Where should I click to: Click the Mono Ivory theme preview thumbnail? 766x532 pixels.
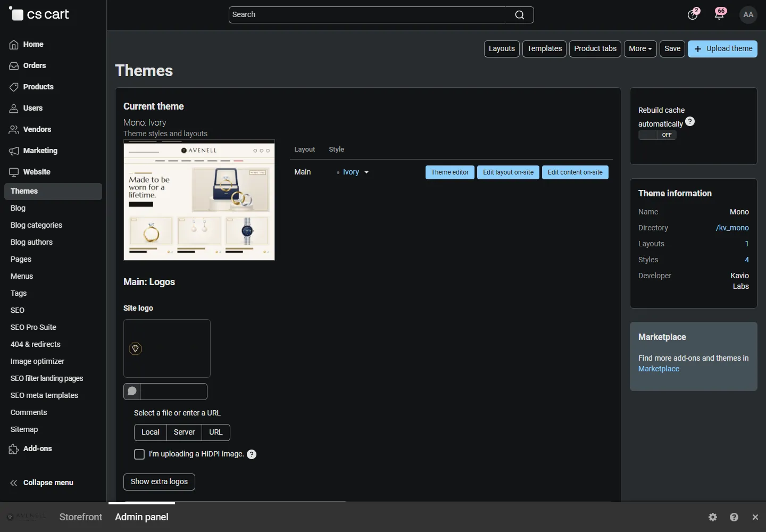pos(199,200)
